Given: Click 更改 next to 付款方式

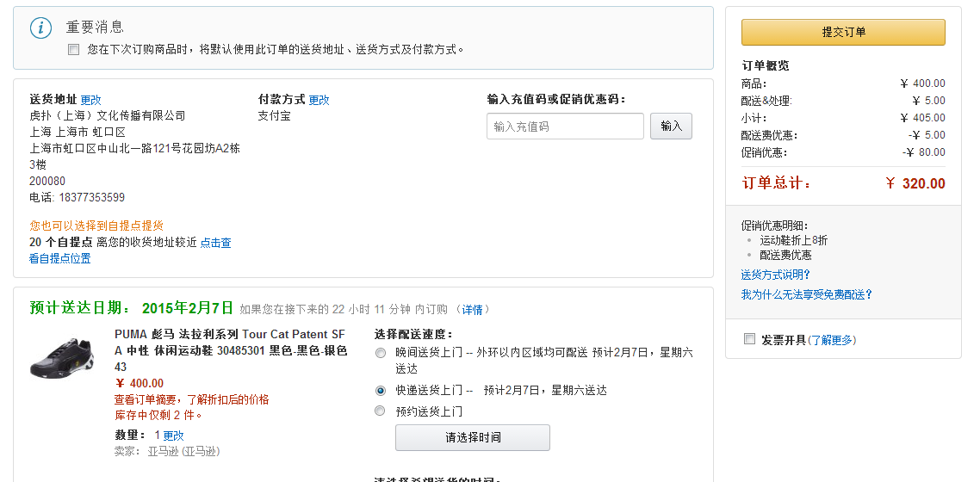Looking at the screenshot, I should 319,100.
